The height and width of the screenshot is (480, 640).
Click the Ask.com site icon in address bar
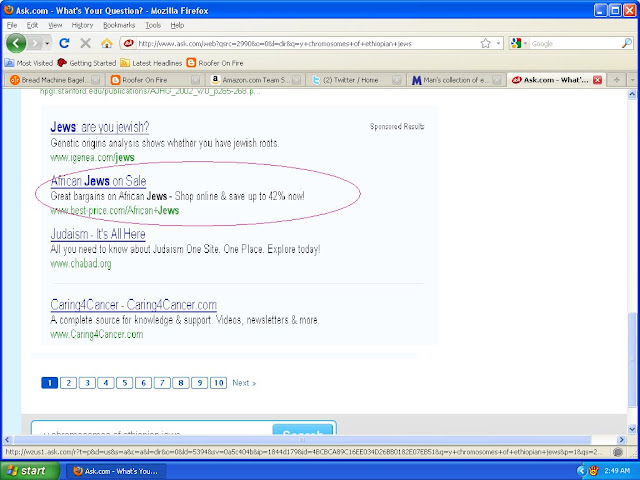click(x=129, y=43)
